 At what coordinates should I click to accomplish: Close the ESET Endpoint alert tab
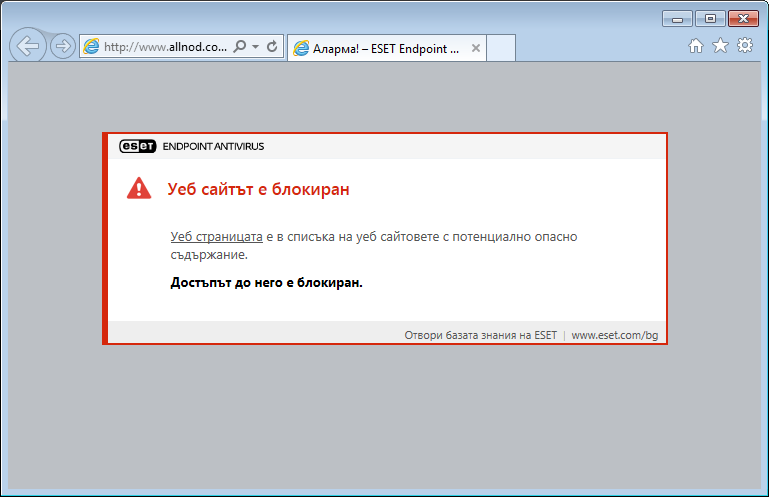pyautogui.click(x=475, y=48)
